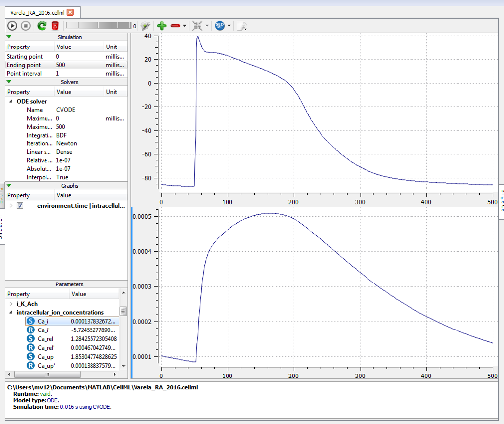This screenshot has height=424, width=504.
Task: Expand the i_K_Ach parameter group
Action: coord(11,304)
